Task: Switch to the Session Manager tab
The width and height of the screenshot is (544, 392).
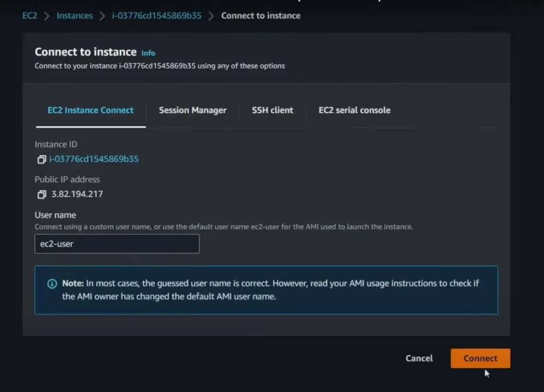Action: point(192,110)
